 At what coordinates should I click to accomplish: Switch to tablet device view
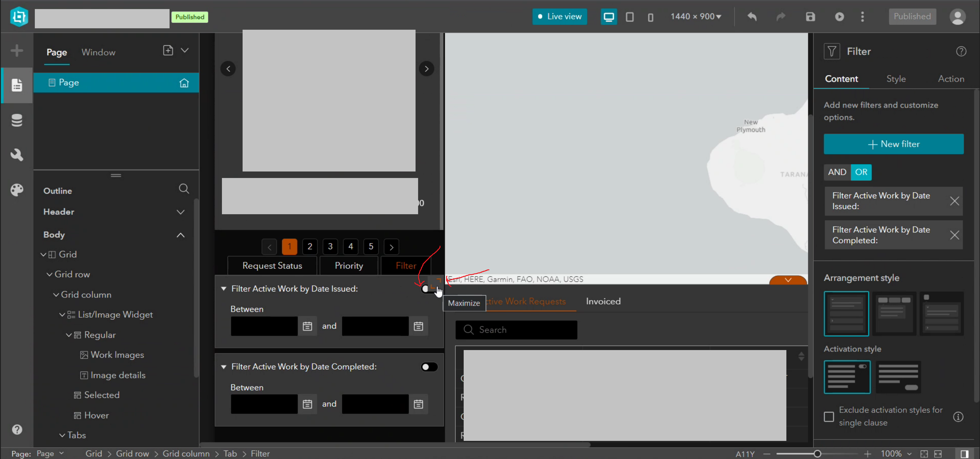click(x=630, y=17)
